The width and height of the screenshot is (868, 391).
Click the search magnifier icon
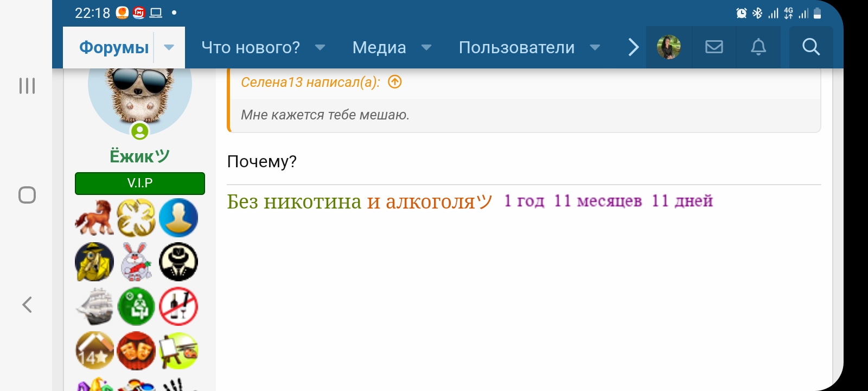pyautogui.click(x=811, y=47)
